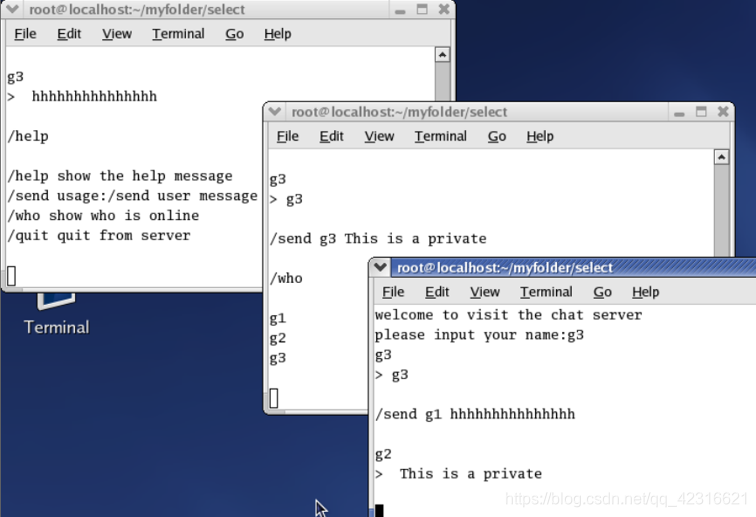756x517 pixels.
Task: Click '/send usage:/send user message' line
Action: tap(133, 196)
